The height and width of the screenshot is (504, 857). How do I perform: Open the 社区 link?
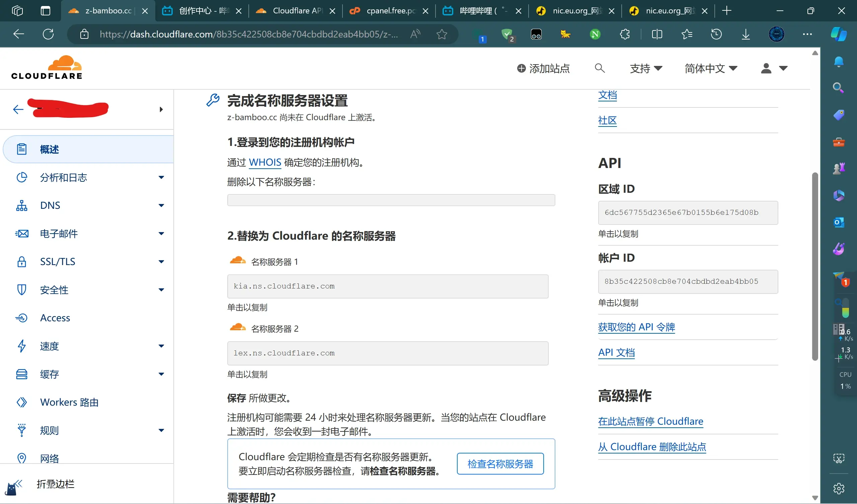(x=607, y=120)
